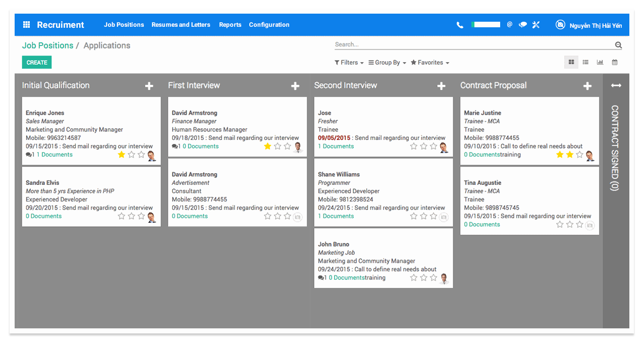Switch to the list view

pos(585,62)
